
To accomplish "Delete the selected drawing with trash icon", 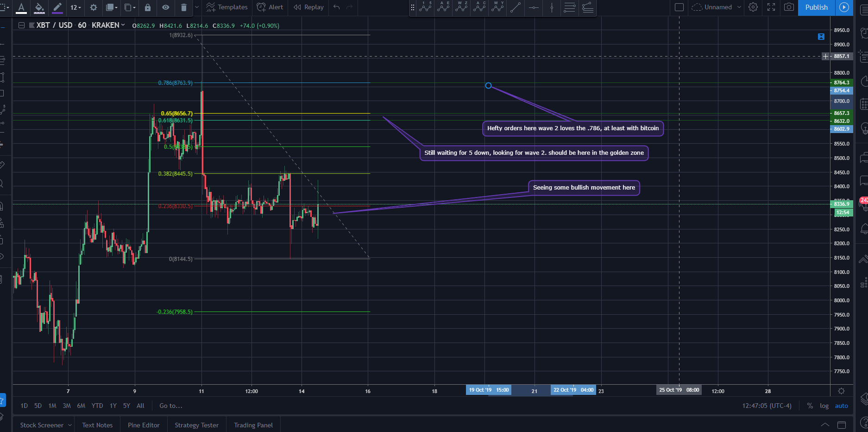I will (184, 7).
